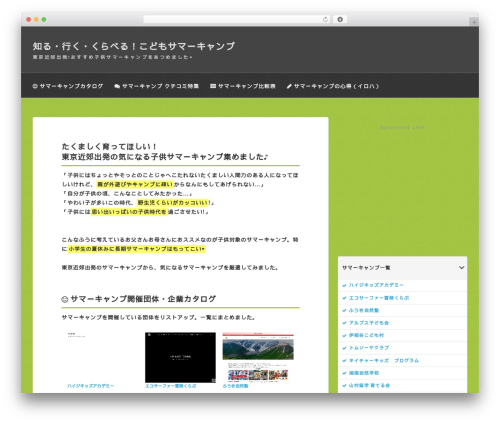
Task: Click the speech bubble icon of クチコミ特集
Action: click(x=117, y=86)
